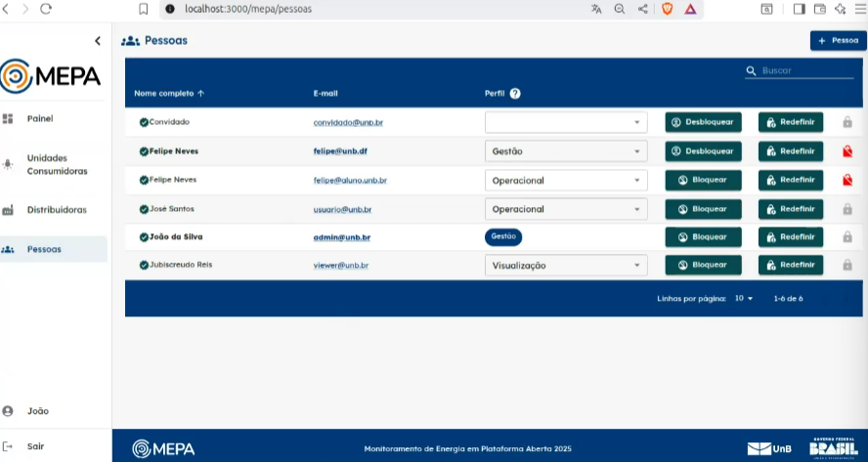Click the Painel dashboard icon

coord(8,118)
